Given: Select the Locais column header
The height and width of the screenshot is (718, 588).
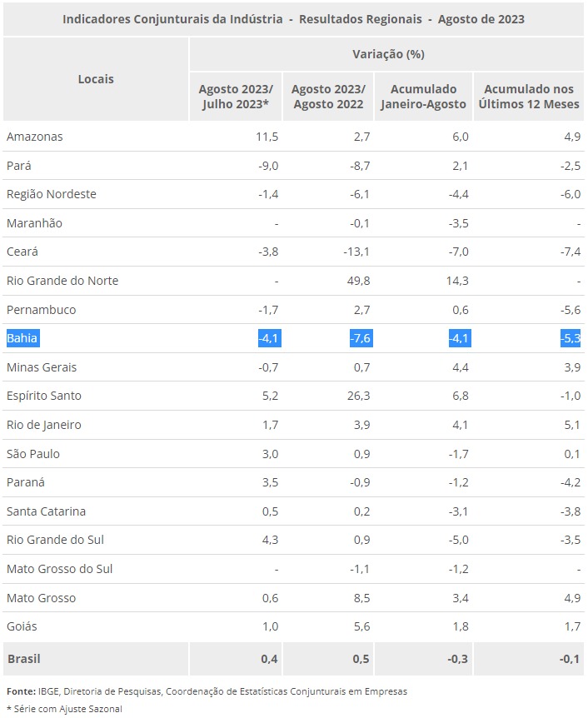Looking at the screenshot, I should [96, 79].
